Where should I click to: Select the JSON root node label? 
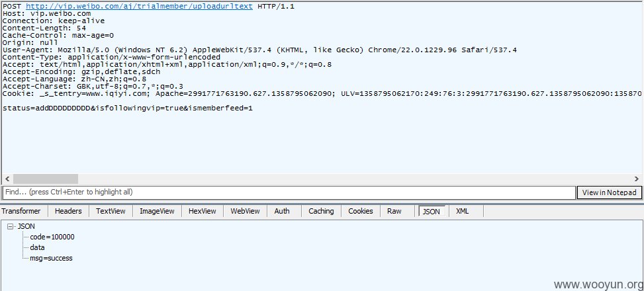click(x=26, y=226)
